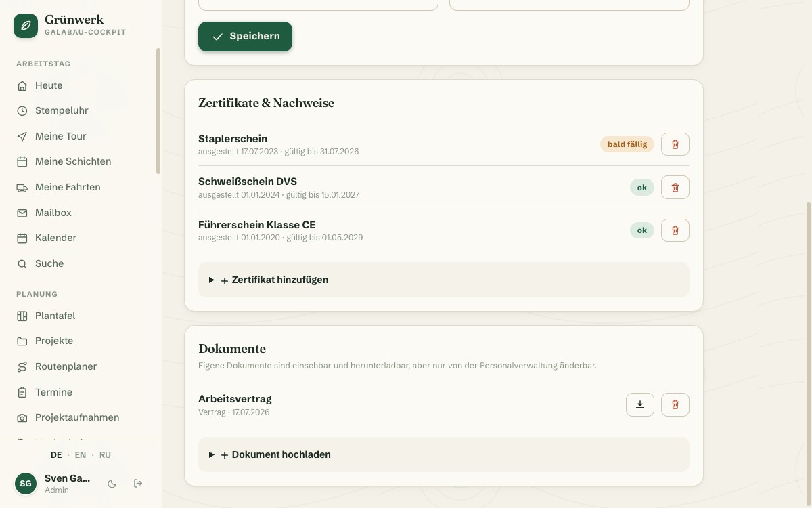812x508 pixels.
Task: Delete the Führerschein Klasse CE certificate
Action: [x=675, y=230]
